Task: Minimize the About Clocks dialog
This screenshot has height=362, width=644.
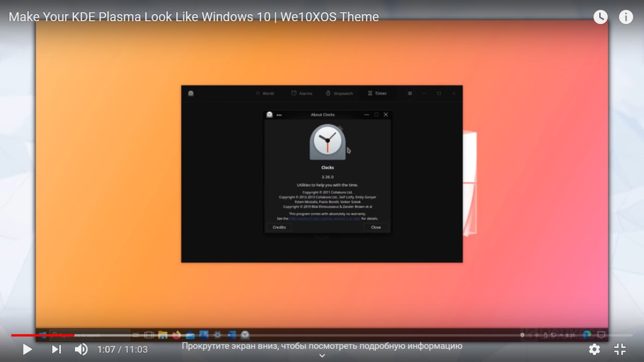Action: 367,114
